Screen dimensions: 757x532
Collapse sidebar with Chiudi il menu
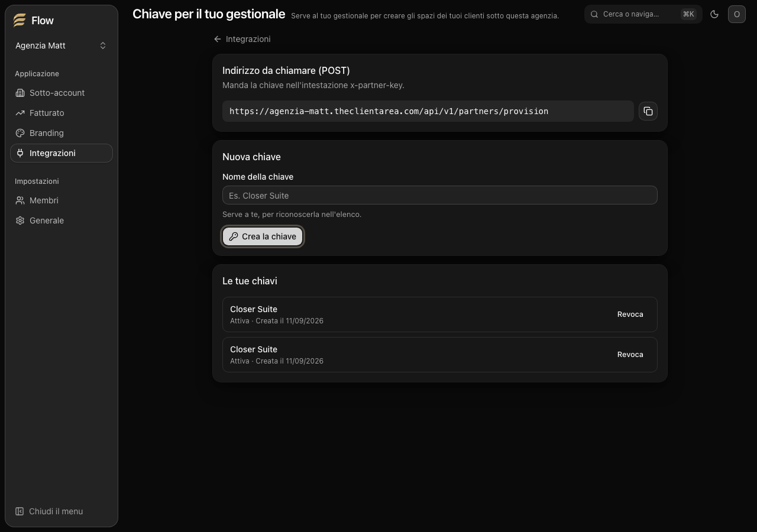click(49, 511)
